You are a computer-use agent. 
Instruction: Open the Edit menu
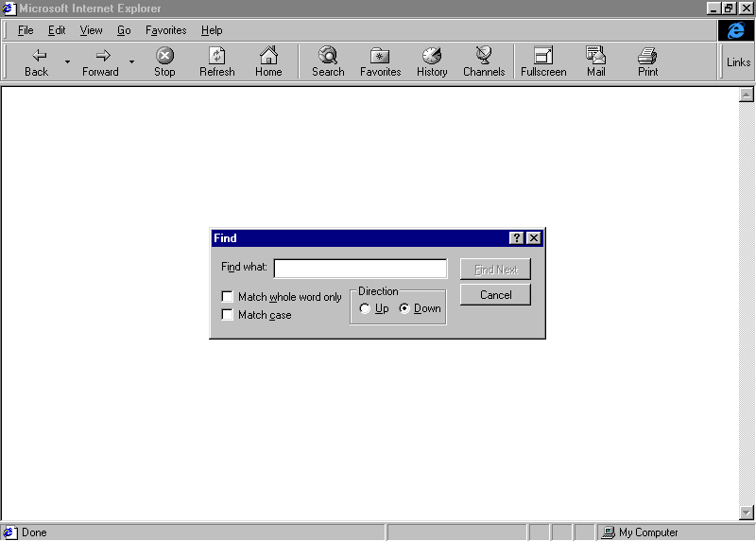(x=57, y=30)
